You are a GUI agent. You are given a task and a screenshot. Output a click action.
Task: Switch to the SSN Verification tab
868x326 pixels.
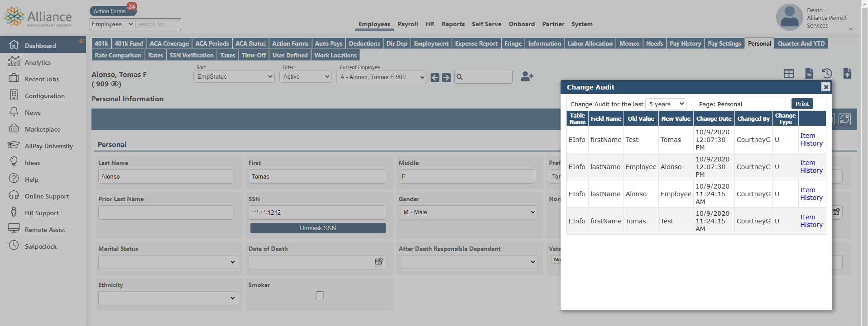click(191, 56)
